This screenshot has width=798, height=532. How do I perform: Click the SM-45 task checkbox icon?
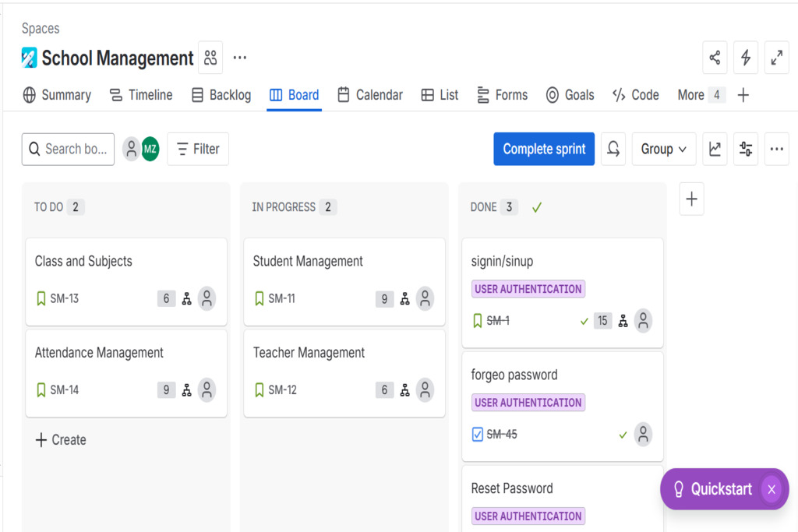click(478, 435)
